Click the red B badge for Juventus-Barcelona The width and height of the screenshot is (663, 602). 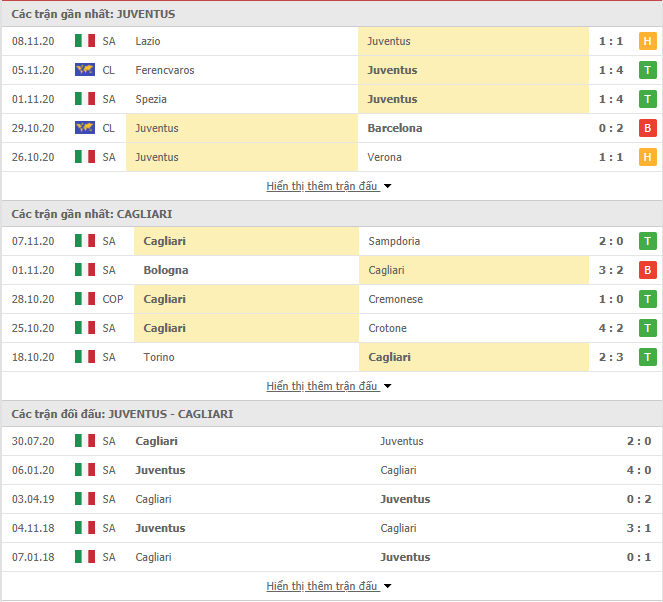tap(647, 128)
